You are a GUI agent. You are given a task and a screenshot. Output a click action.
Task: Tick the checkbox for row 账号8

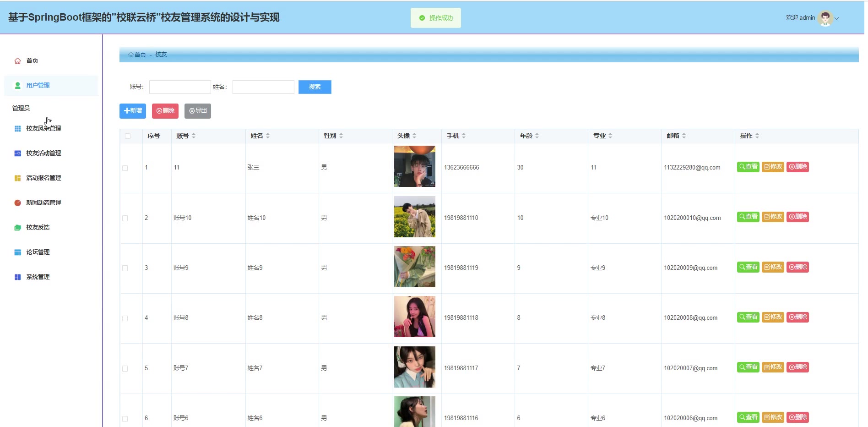pos(125,318)
